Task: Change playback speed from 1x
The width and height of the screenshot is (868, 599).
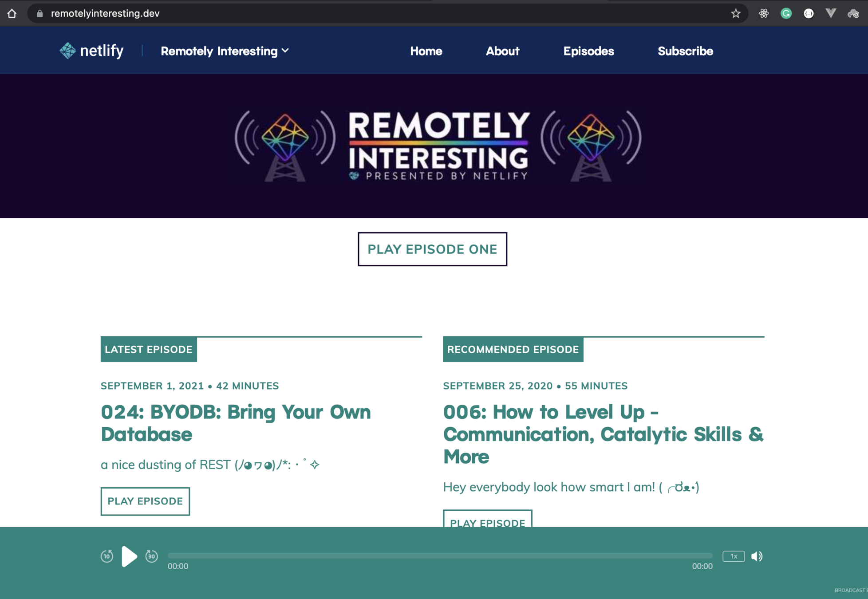Action: [x=734, y=556]
